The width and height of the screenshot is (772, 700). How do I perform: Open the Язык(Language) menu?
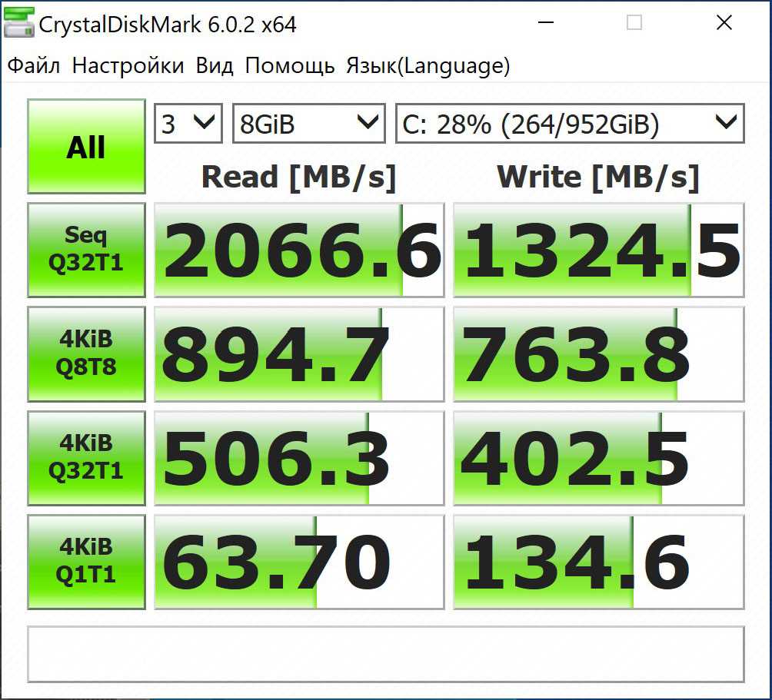click(428, 66)
